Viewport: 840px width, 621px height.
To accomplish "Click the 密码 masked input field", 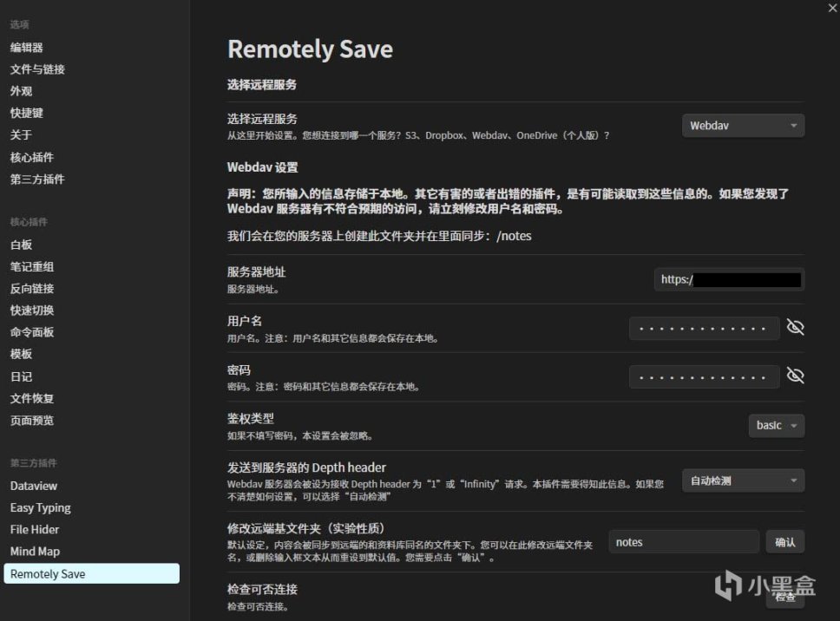I will click(704, 377).
